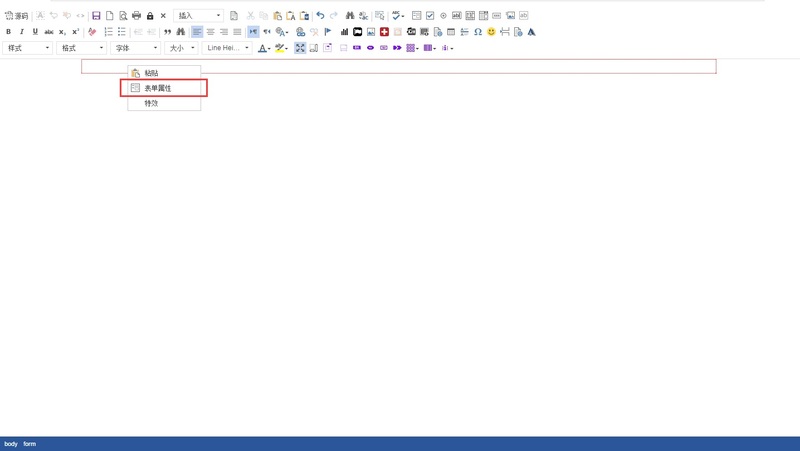Viewport: 800px width, 451px height.
Task: Select 表单属性 from context menu
Action: coord(164,88)
